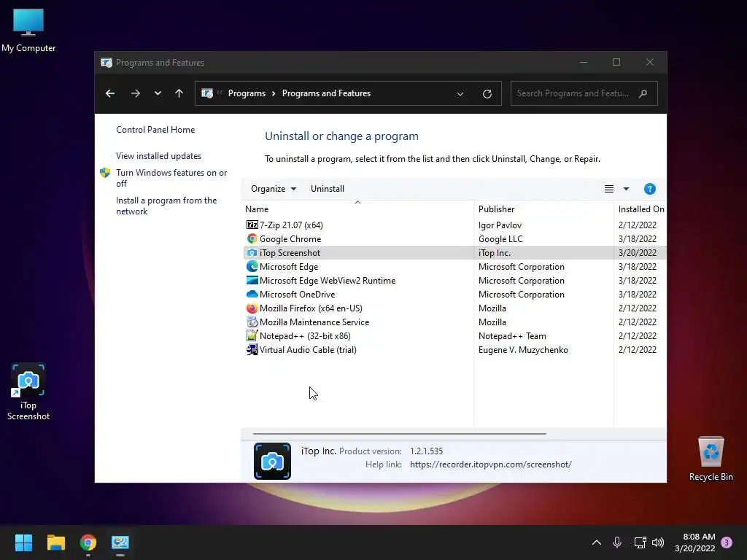The image size is (747, 560).
Task: Open Control Panel Home link
Action: 155,130
